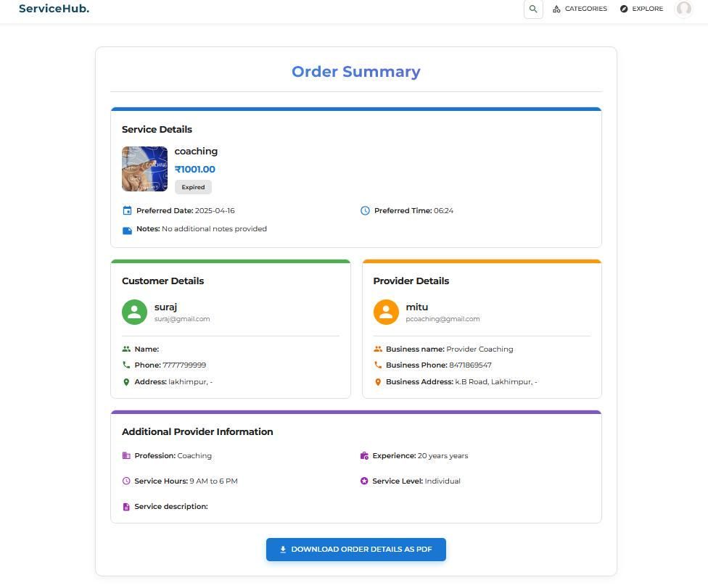This screenshot has width=708, height=588.
Task: Click the green customer avatar for suraj
Action: [x=134, y=312]
